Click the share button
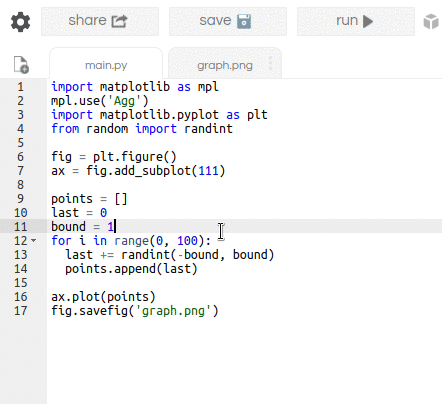 (100, 21)
